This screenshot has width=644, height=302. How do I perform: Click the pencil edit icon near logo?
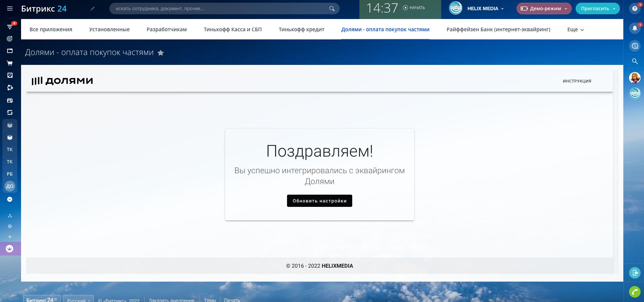pyautogui.click(x=92, y=9)
